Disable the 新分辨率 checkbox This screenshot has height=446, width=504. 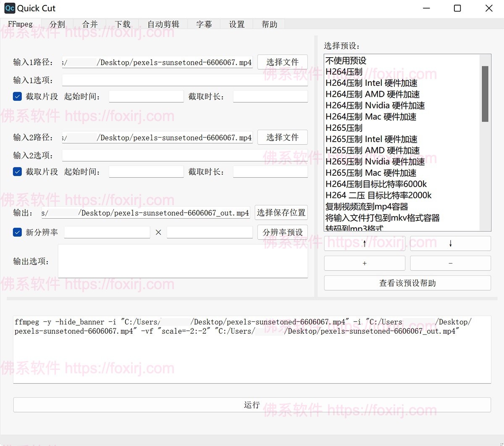17,232
